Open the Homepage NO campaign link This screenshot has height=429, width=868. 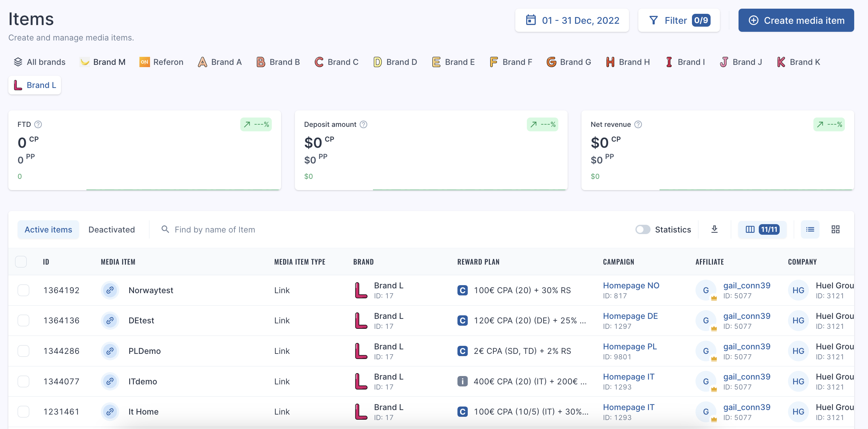[x=631, y=285]
